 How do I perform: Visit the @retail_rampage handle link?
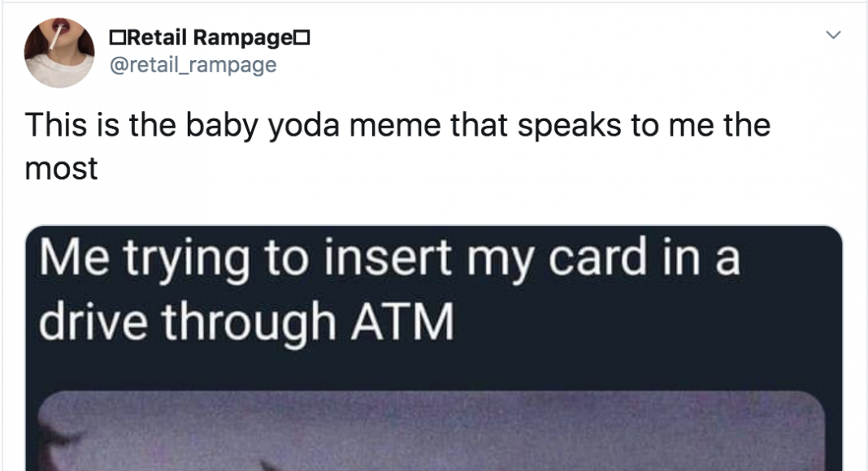[193, 65]
